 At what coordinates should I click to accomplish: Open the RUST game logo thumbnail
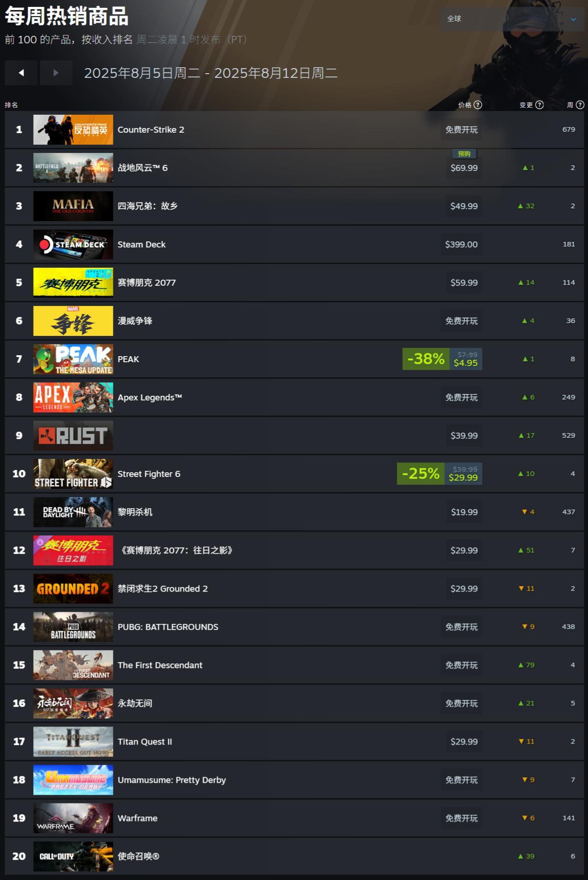[x=73, y=435]
